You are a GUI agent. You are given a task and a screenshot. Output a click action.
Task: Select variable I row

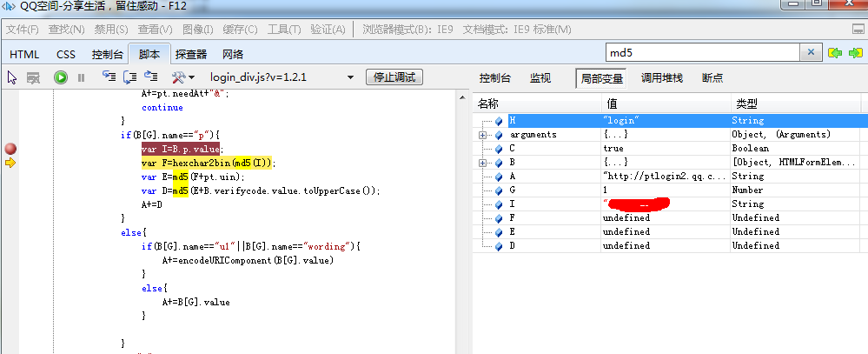(671, 204)
